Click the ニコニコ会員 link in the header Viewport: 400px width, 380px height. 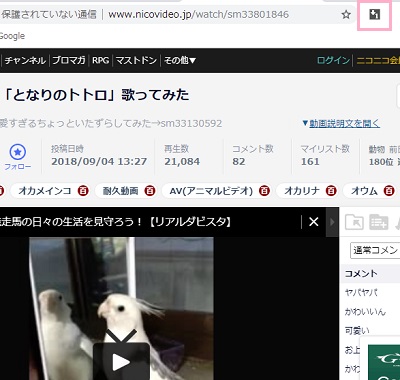click(378, 60)
